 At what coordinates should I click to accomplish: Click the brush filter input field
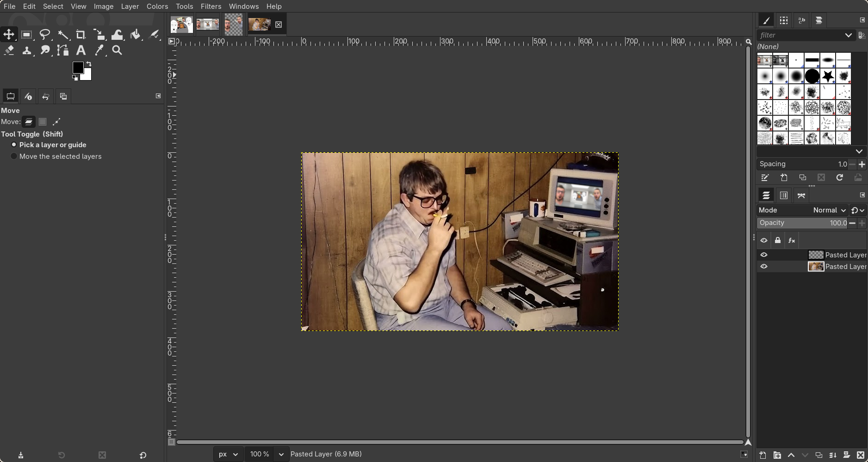(800, 35)
